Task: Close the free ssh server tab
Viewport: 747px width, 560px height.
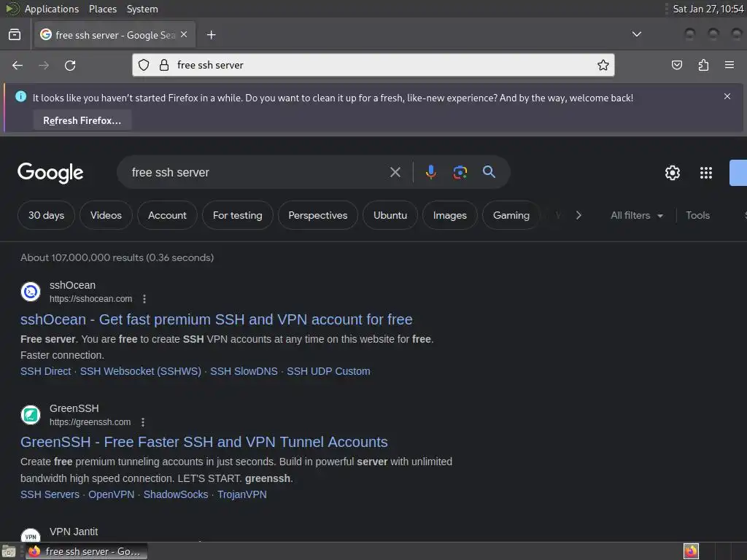Action: pos(184,35)
